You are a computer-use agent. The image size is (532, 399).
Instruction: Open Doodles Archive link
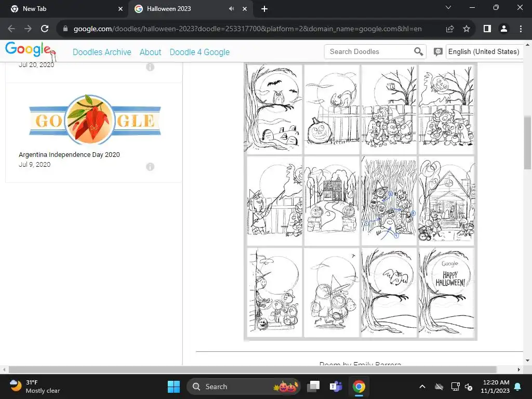pyautogui.click(x=102, y=52)
